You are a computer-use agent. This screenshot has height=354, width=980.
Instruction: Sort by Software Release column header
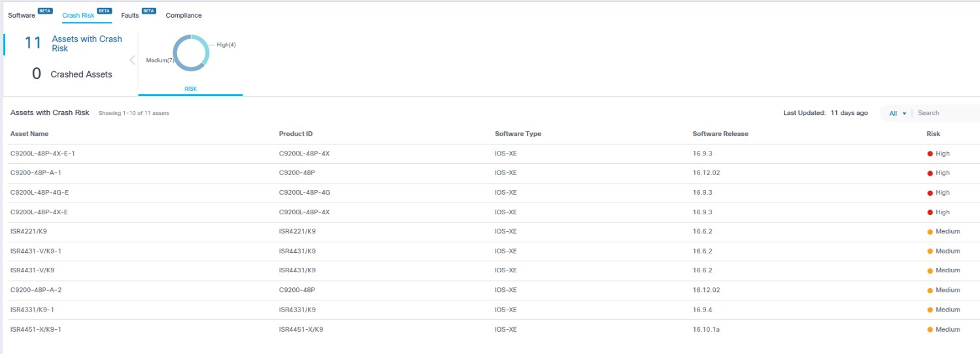click(720, 134)
